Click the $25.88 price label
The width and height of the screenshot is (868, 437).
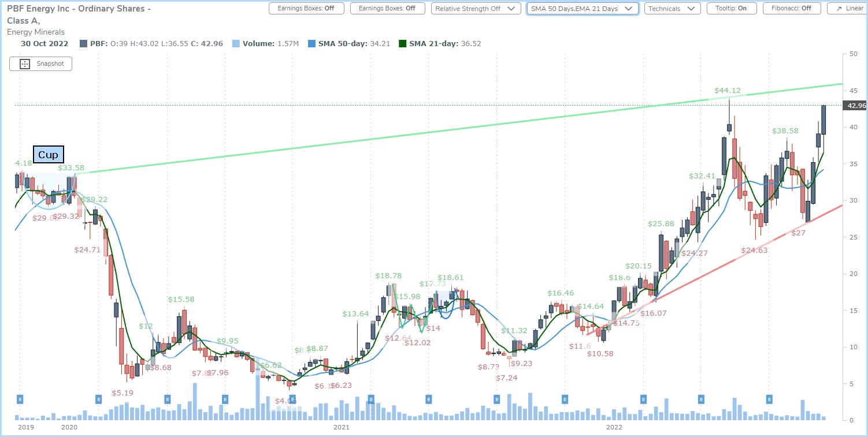pyautogui.click(x=661, y=223)
